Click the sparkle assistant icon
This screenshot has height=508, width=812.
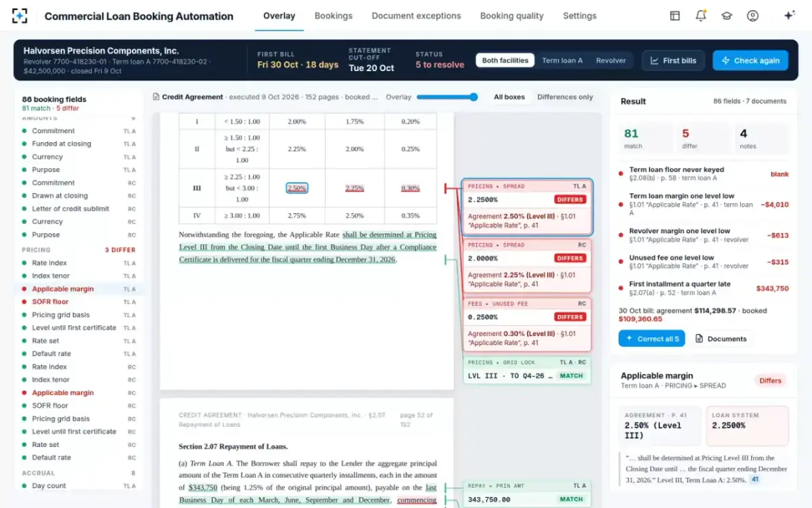789,16
